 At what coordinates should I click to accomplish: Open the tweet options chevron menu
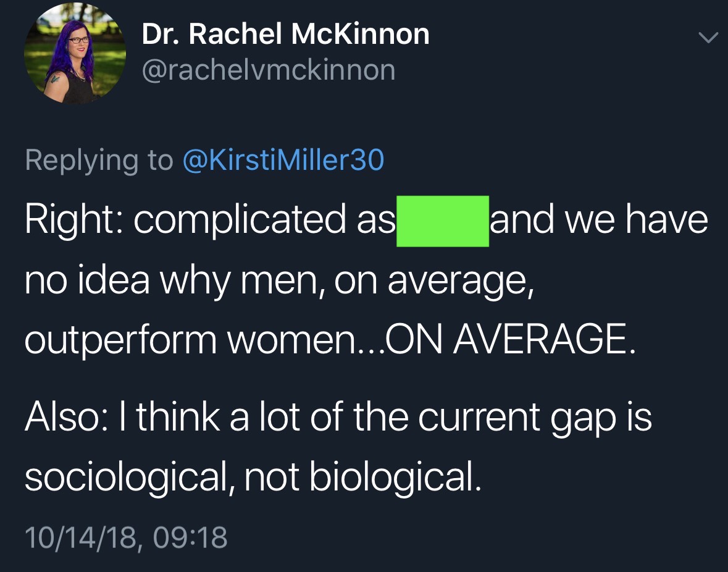pyautogui.click(x=708, y=38)
